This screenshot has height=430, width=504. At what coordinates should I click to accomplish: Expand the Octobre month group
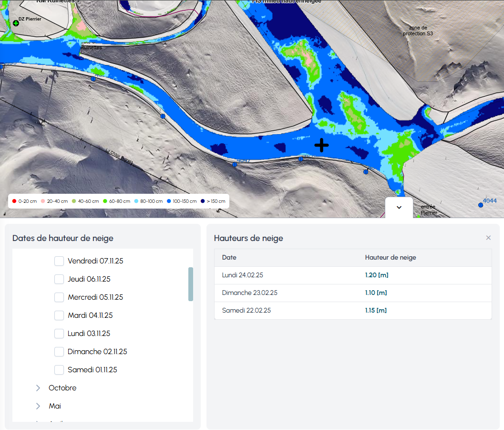[x=38, y=388]
